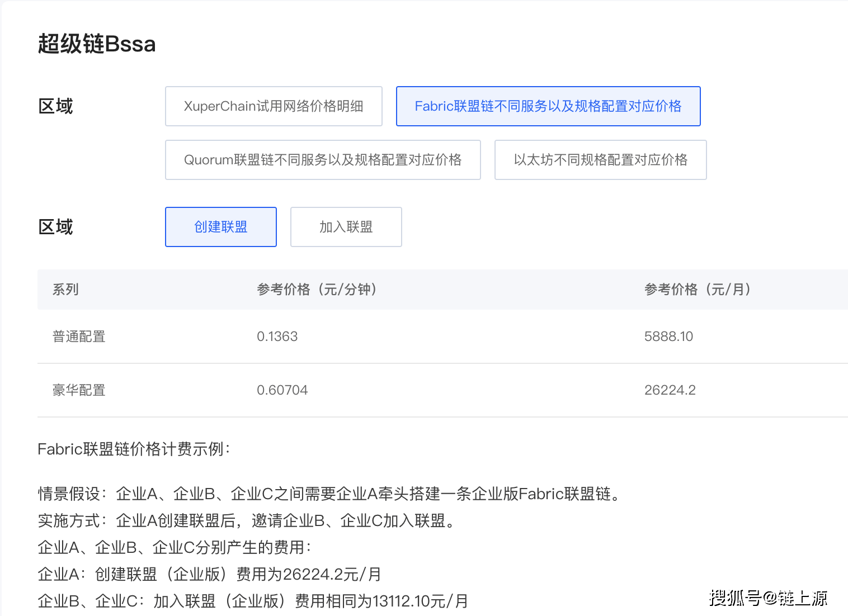Click the 情景假设 description line
848x616 pixels.
point(330,494)
